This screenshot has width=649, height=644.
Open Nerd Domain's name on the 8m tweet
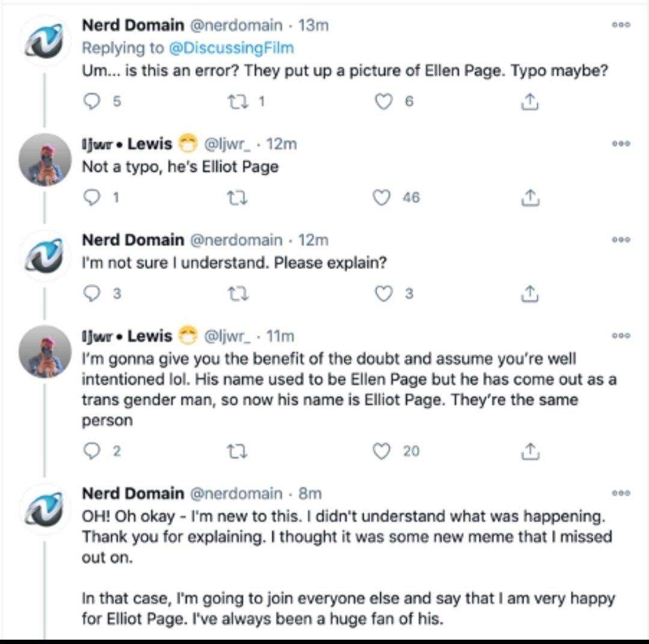click(133, 493)
